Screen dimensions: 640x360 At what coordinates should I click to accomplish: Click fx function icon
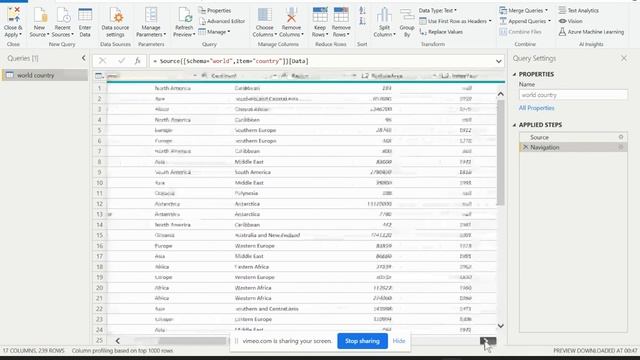coord(138,61)
